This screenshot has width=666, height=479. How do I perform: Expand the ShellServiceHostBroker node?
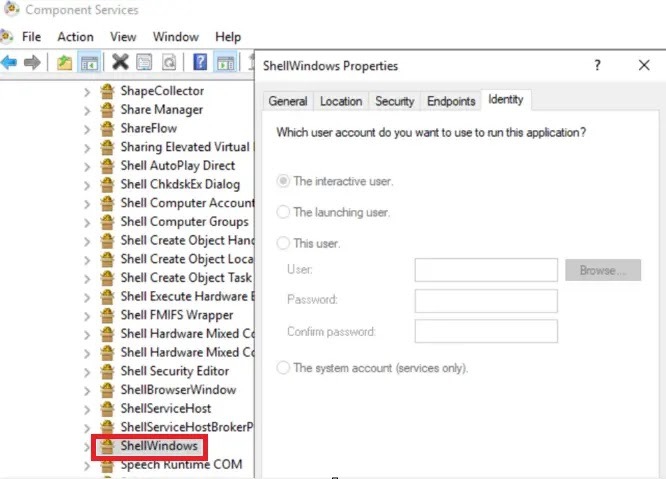[87, 428]
